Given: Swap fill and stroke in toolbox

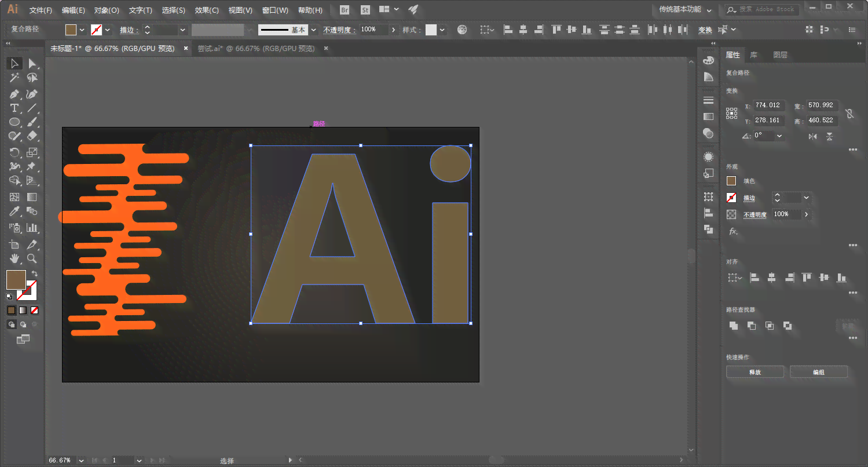Looking at the screenshot, I should point(35,273).
